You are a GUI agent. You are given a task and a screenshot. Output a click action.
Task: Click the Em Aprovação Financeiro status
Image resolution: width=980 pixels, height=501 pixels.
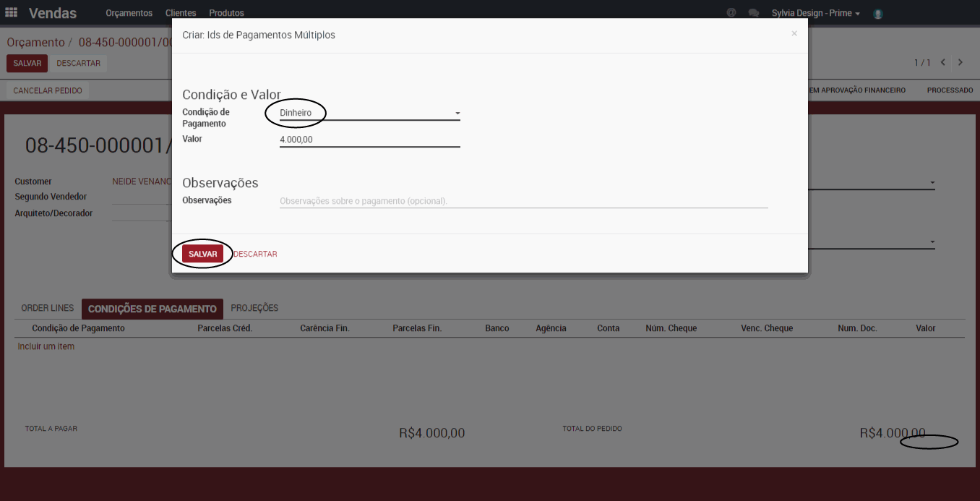pos(857,90)
